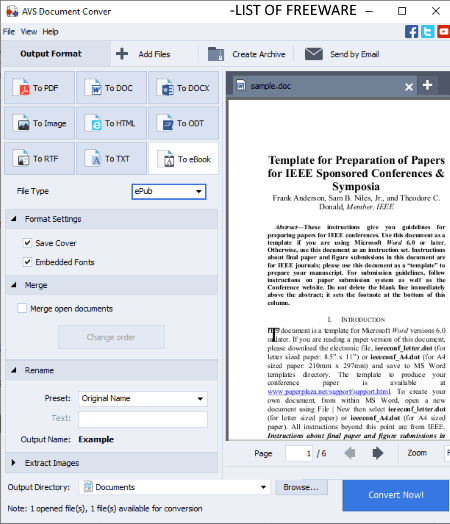
Task: Open the paperplaza.net support hyperlink
Action: tap(329, 391)
